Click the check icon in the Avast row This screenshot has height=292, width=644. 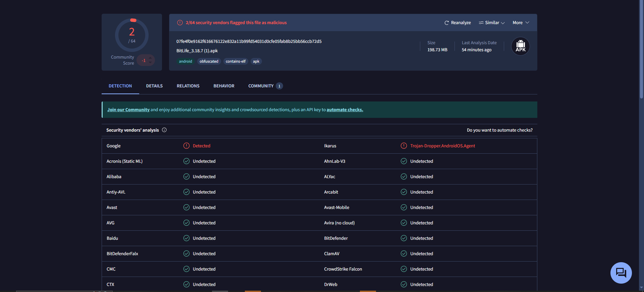186,207
